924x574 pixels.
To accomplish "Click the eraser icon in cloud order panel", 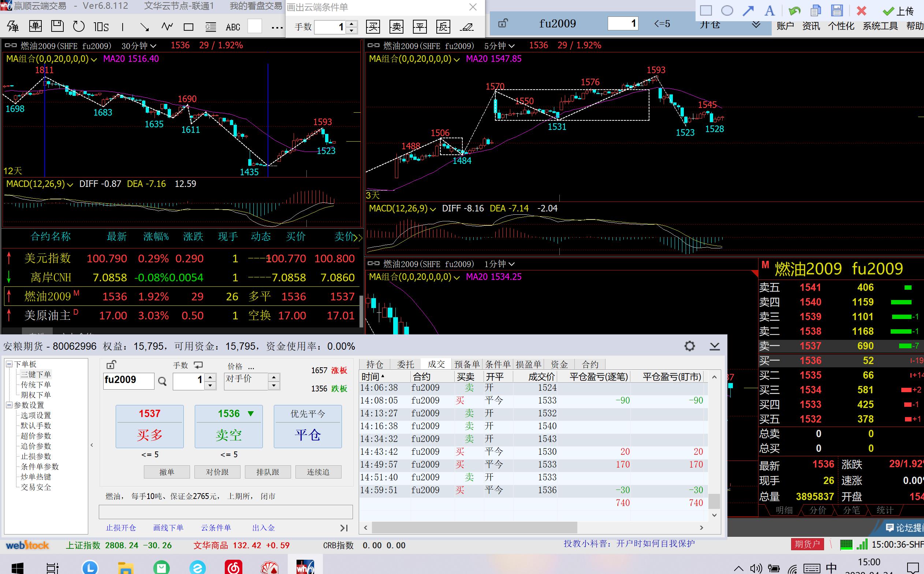I will click(466, 27).
